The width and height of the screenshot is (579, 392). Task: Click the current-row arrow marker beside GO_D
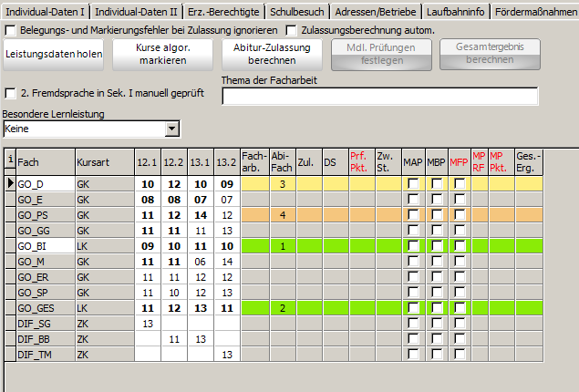point(10,183)
